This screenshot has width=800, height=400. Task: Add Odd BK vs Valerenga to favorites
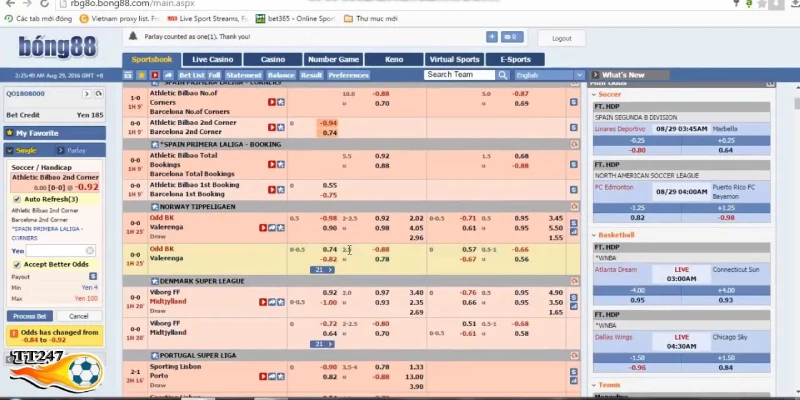coord(281,228)
